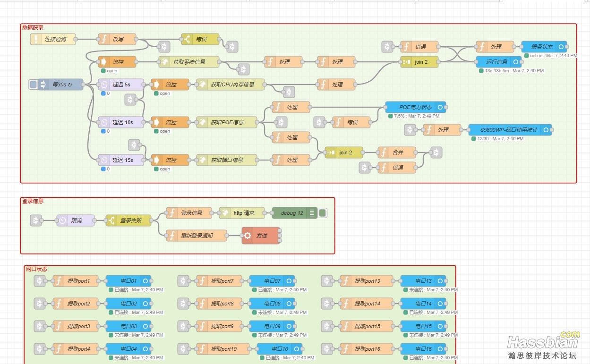Select 错误 function node feeding POE电力状态
The height and width of the screenshot is (364, 590).
point(351,122)
